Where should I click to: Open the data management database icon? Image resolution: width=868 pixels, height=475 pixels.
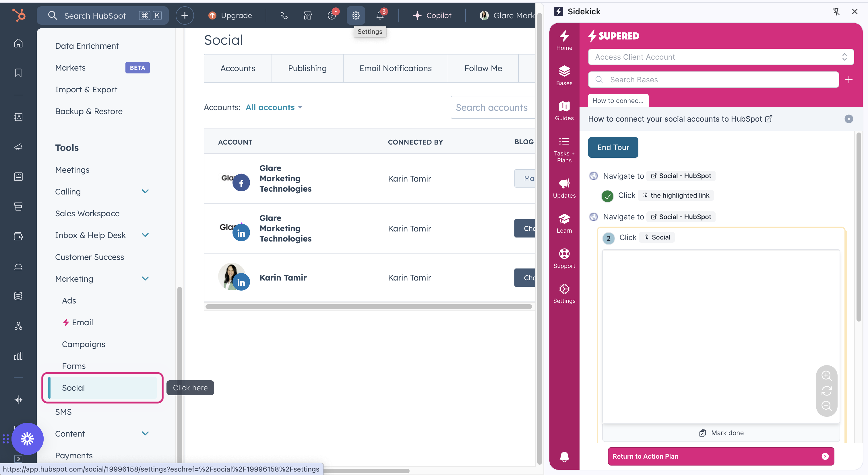click(18, 296)
